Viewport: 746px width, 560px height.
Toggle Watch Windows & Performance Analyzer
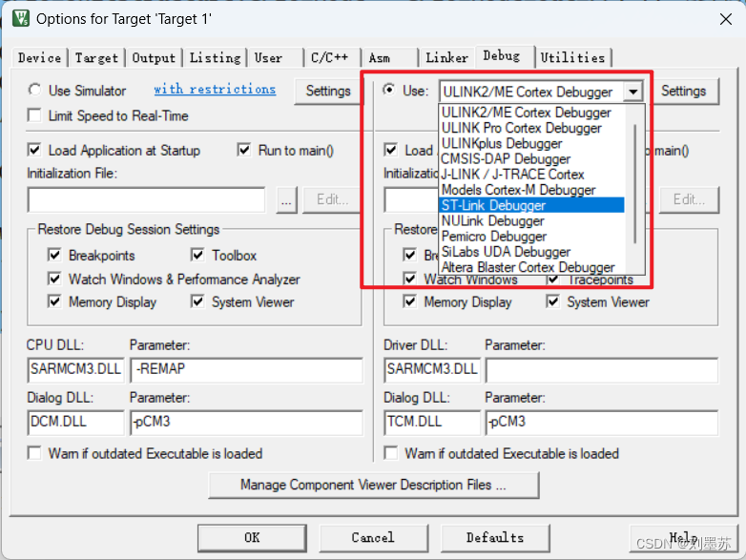tap(54, 279)
